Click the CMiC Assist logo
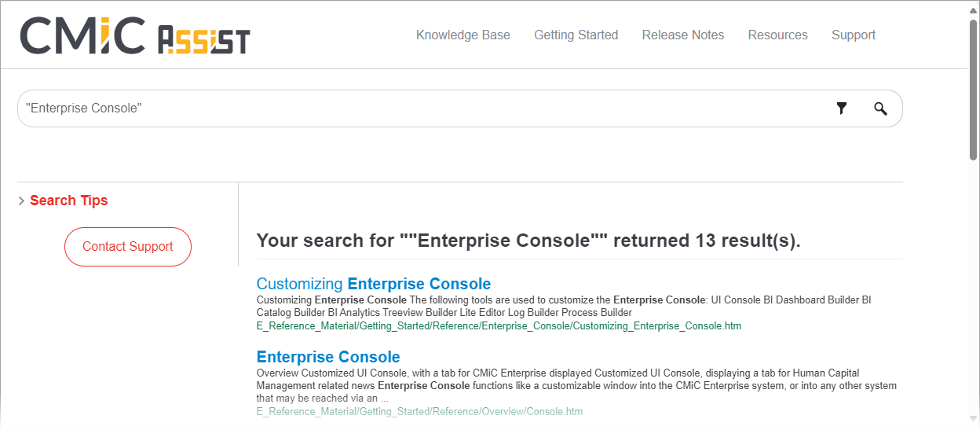 click(x=135, y=36)
